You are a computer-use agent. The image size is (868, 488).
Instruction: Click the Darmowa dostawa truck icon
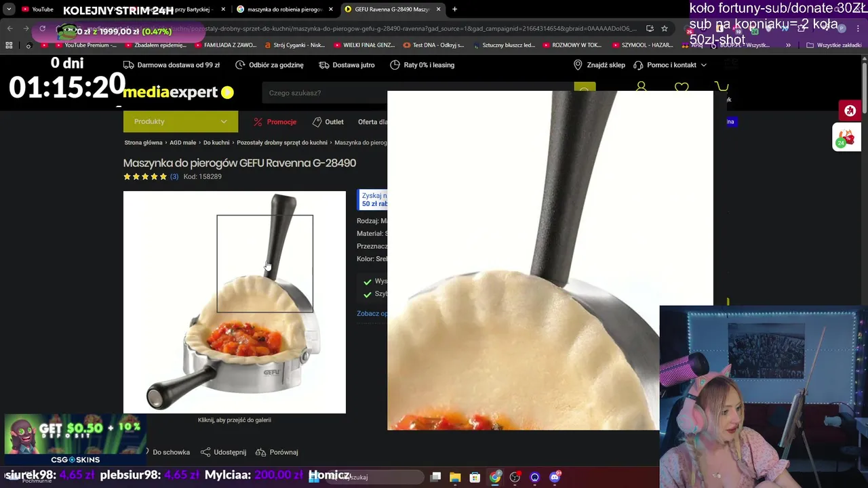tap(129, 65)
